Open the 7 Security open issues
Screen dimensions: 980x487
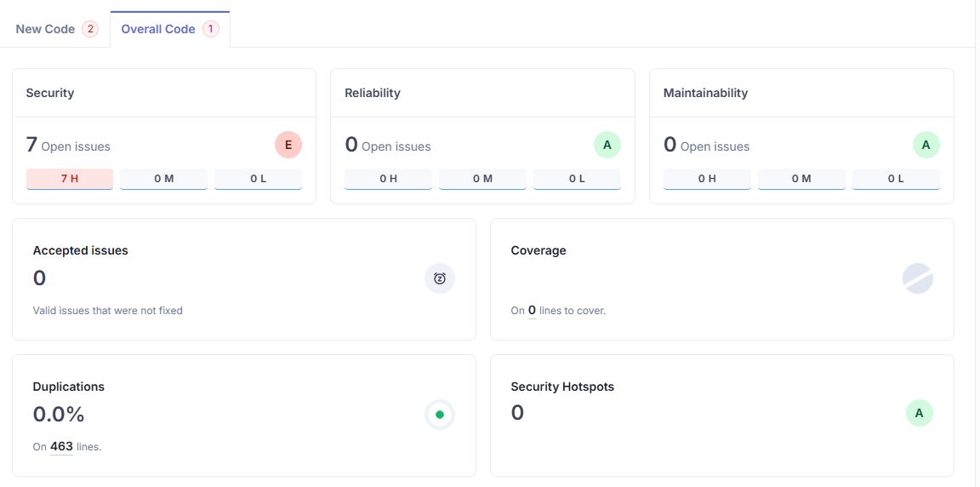click(32, 145)
